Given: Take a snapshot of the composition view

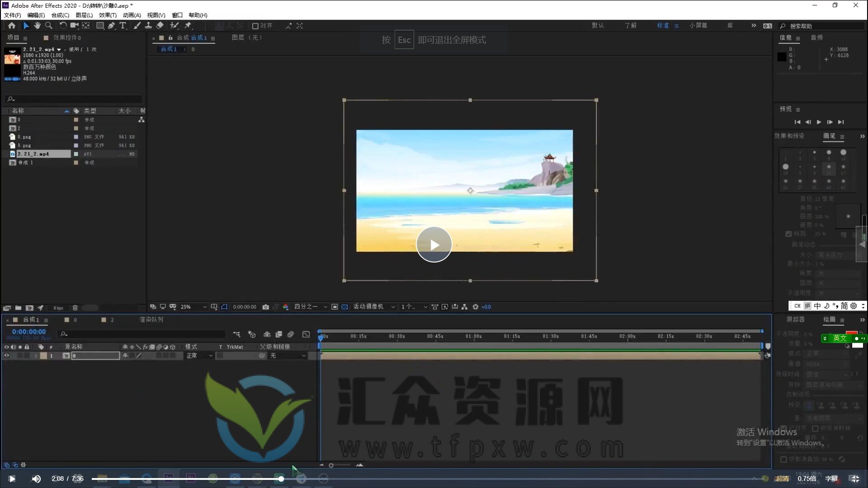Looking at the screenshot, I should [266, 307].
